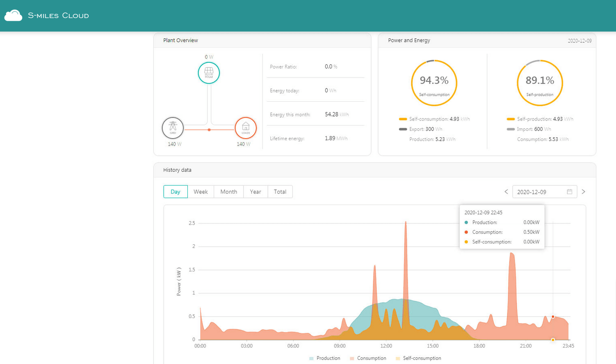Go to previous day with left arrow

[x=506, y=191]
